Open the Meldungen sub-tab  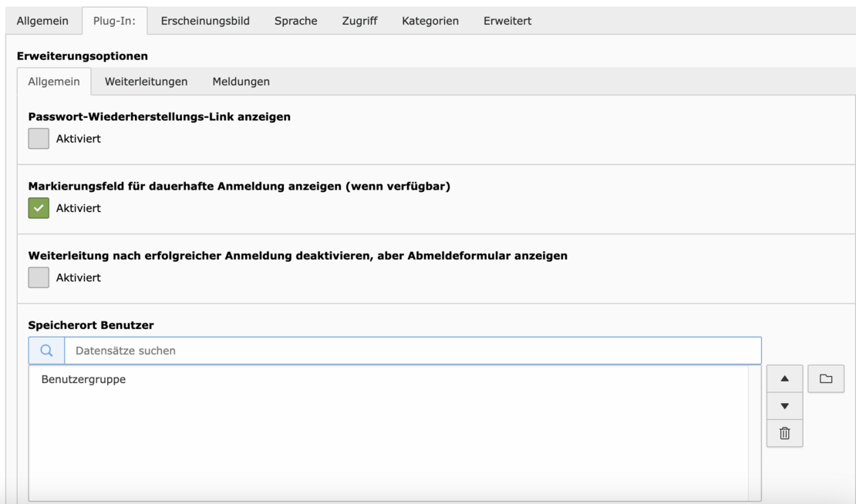coord(241,81)
